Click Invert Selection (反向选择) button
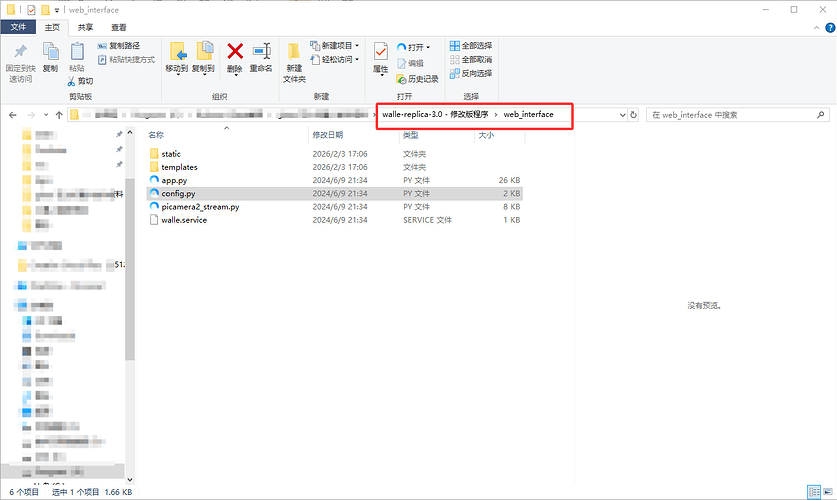 click(470, 73)
